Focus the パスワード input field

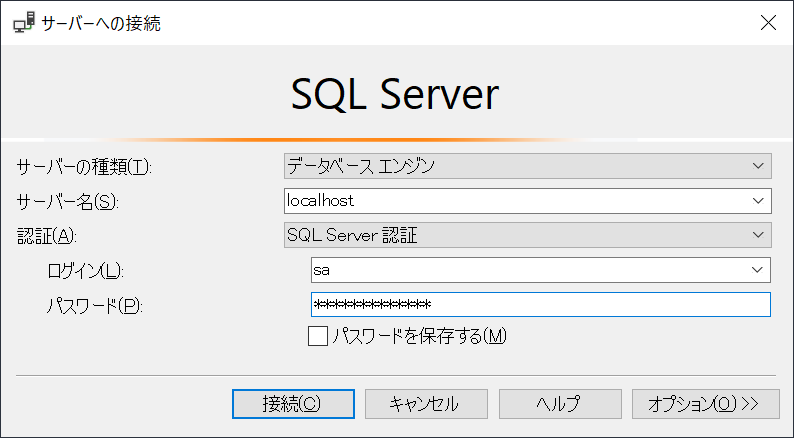[540, 304]
